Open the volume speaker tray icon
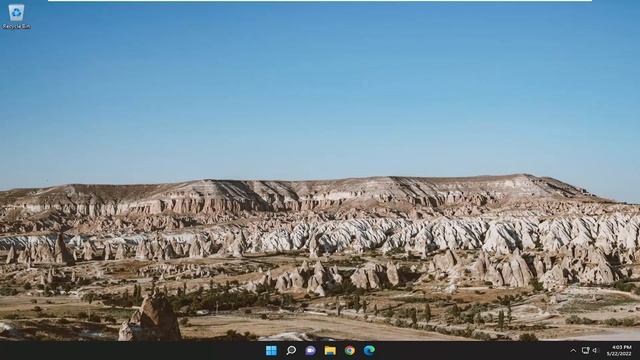The image size is (640, 360). [x=596, y=350]
